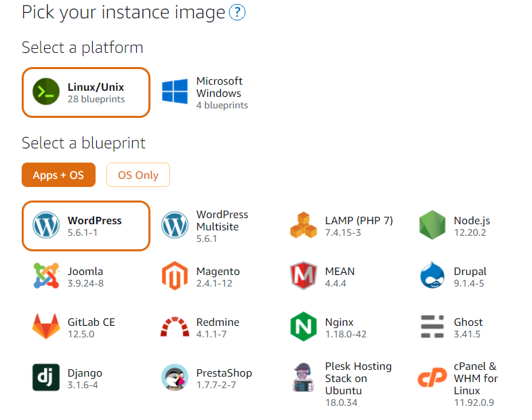Click the WordPress Multisite logo
Viewport: 532px width, 420px height.
(175, 226)
